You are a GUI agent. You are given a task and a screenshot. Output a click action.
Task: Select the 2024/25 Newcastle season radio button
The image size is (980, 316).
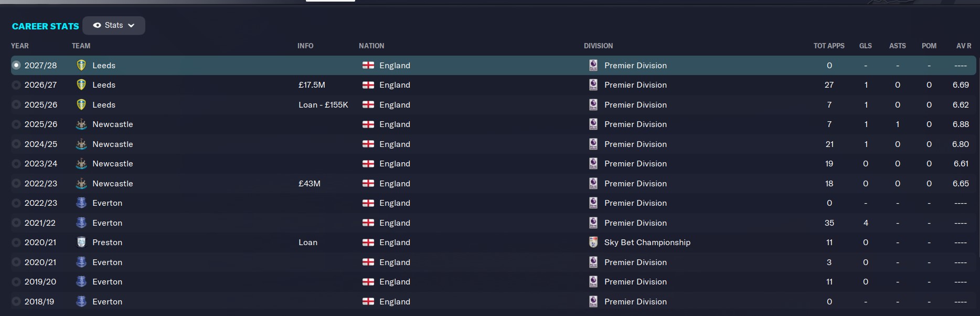(16, 144)
